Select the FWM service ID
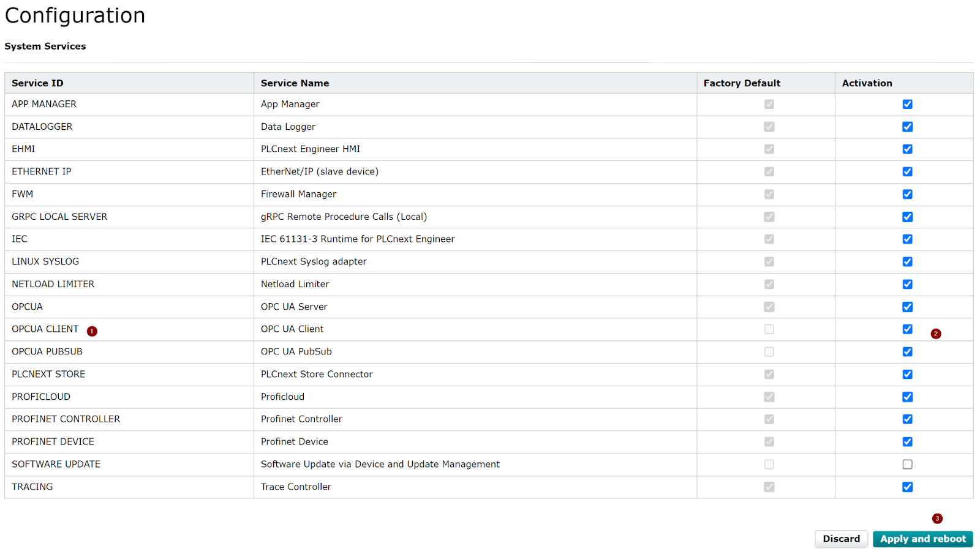The height and width of the screenshot is (554, 980). [x=22, y=194]
